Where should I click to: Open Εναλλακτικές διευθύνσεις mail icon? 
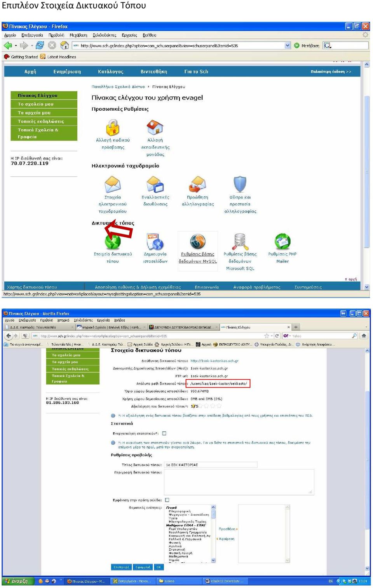click(155, 184)
